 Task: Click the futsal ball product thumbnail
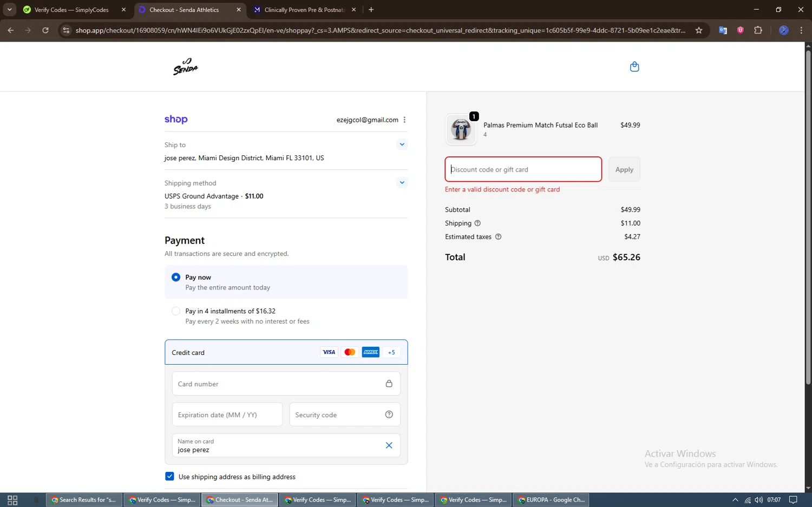461,129
